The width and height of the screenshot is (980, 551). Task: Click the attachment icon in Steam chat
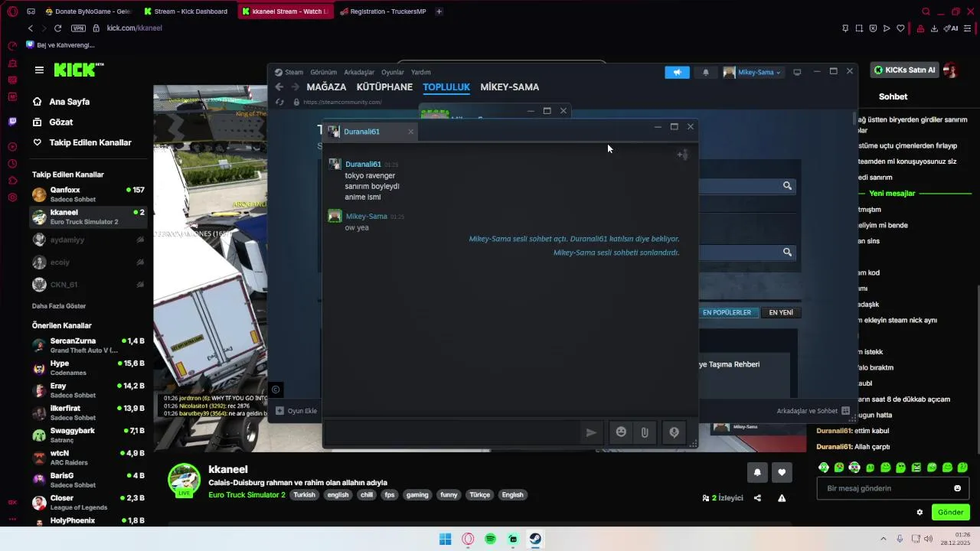645,432
